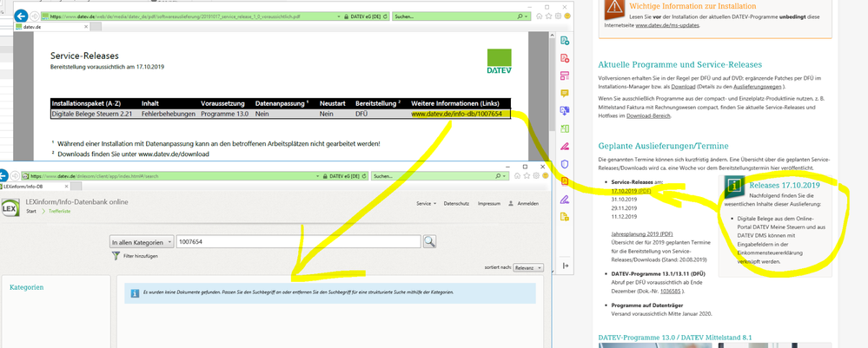Click forward arrow in the PDF browser window
The height and width of the screenshot is (348, 868).
pos(35,16)
